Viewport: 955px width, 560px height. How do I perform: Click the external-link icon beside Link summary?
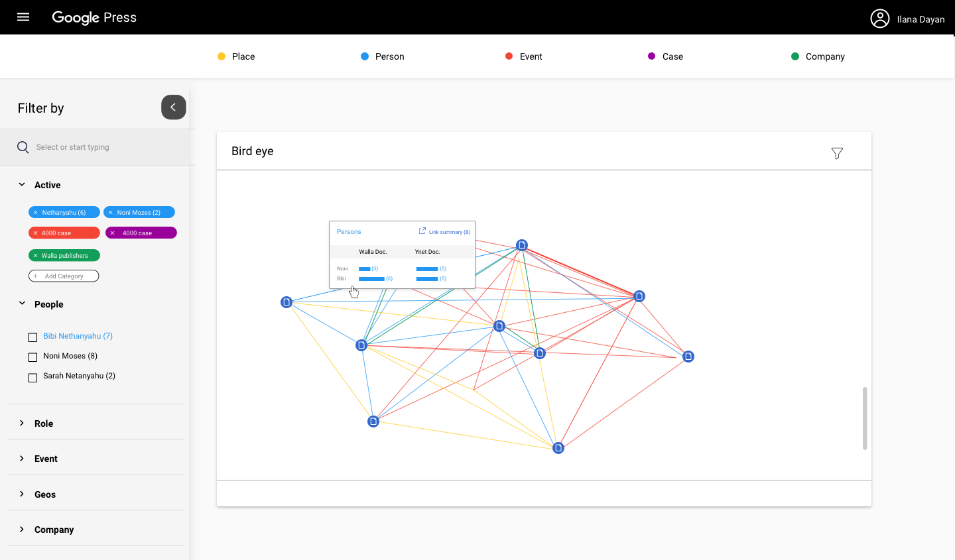422,231
